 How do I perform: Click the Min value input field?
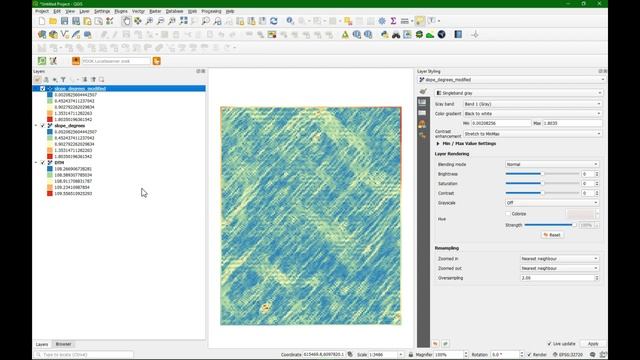pyautogui.click(x=501, y=123)
